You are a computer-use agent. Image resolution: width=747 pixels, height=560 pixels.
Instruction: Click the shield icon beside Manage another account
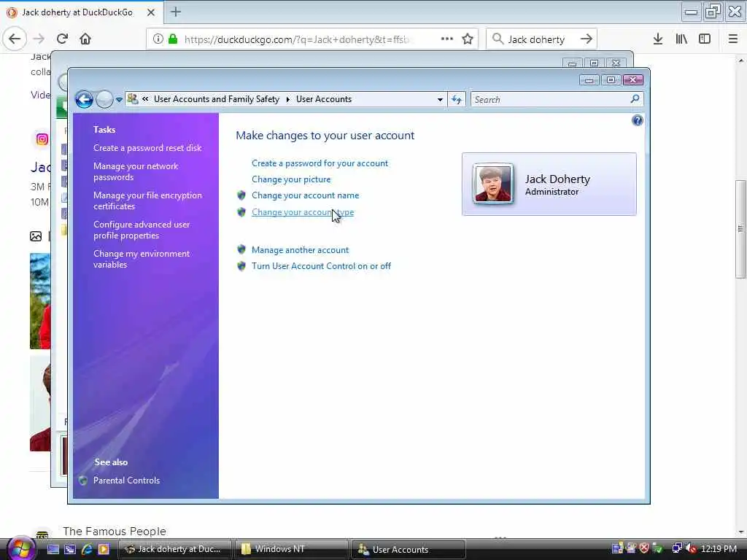(241, 249)
